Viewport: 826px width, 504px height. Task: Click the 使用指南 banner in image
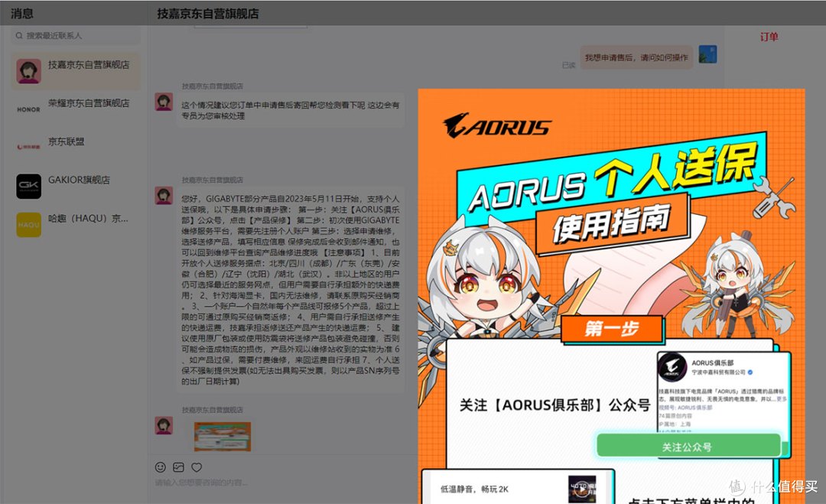612,223
